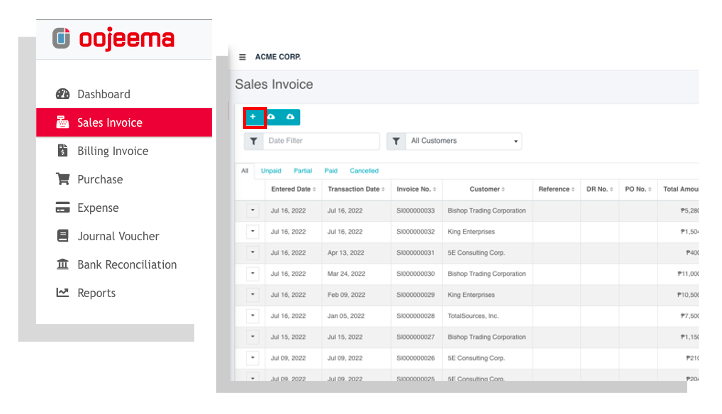722x414 pixels.
Task: Sort by DR No. column arrows
Action: click(x=611, y=189)
